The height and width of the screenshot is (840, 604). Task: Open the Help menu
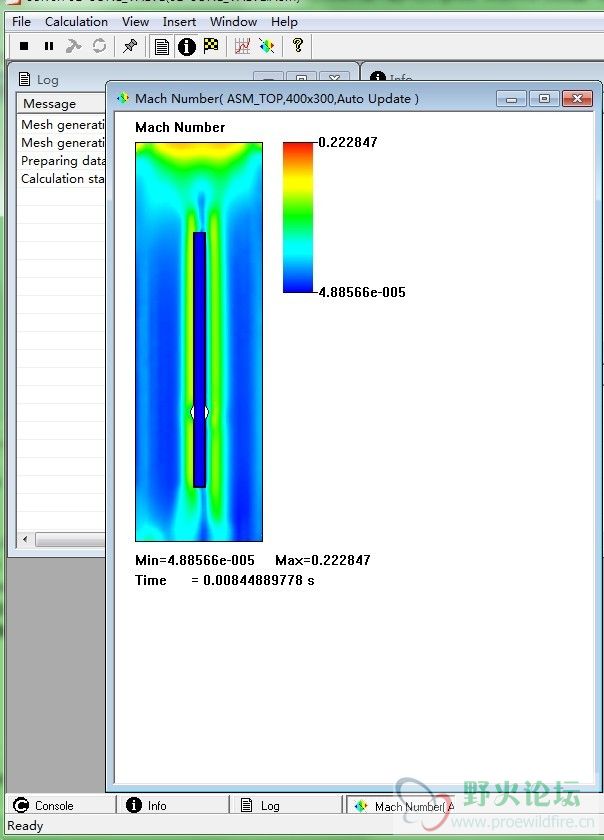(284, 22)
